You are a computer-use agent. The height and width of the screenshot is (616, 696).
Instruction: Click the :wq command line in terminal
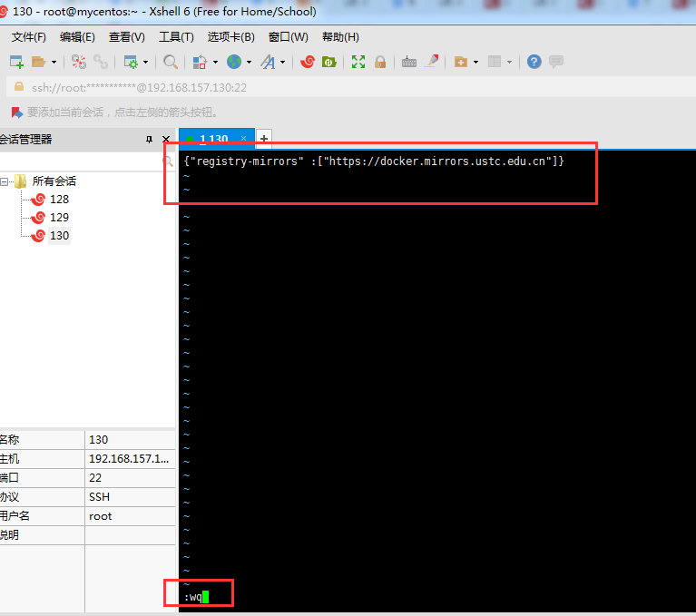pyautogui.click(x=196, y=597)
